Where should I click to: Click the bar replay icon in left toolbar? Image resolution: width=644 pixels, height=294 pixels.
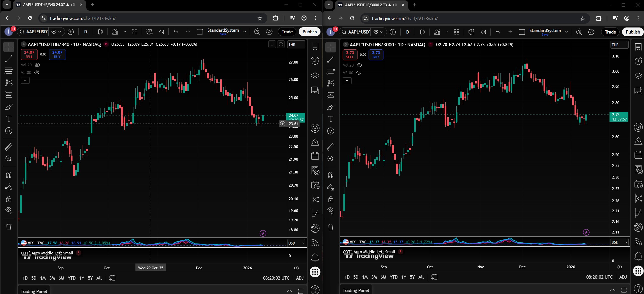(x=161, y=32)
